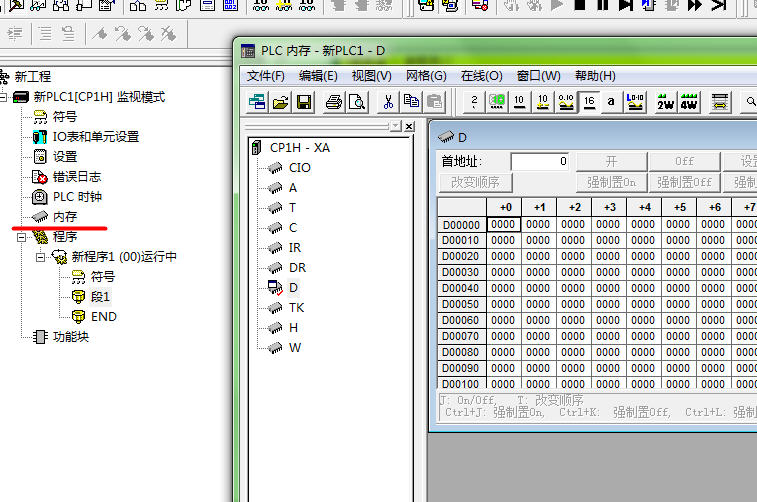
Task: Click the Save floppy disk icon
Action: click(304, 102)
